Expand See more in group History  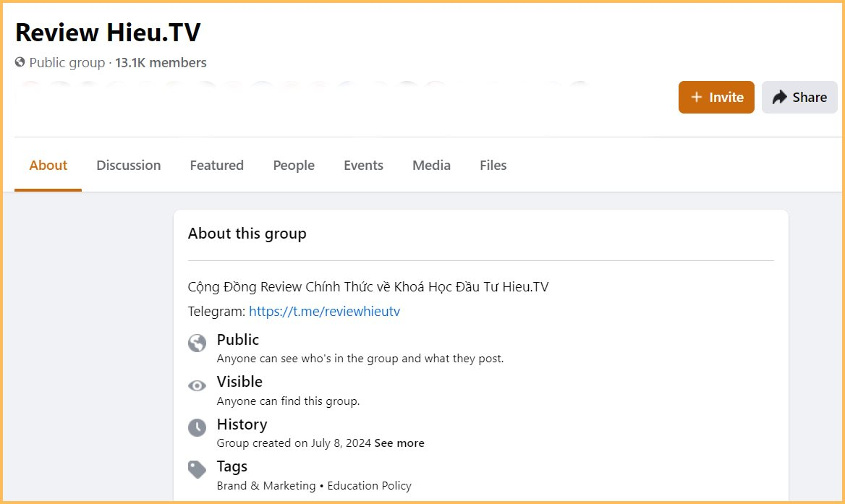(x=399, y=443)
